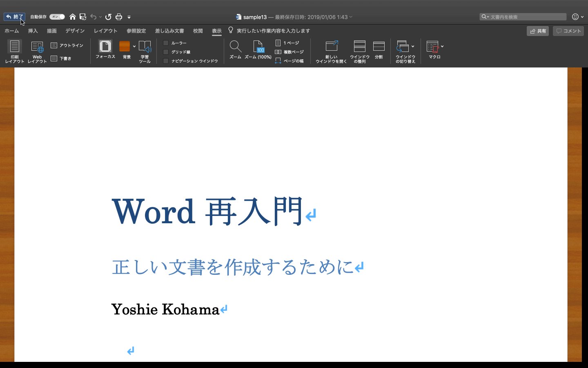Select the Print Layout view icon
Viewport: 588px width, 368px height.
15,47
